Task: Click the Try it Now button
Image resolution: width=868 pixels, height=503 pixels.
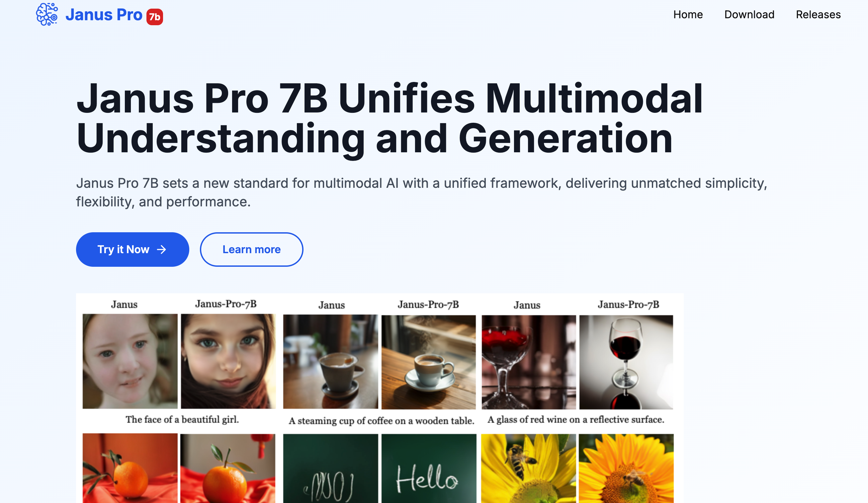Action: (x=132, y=249)
